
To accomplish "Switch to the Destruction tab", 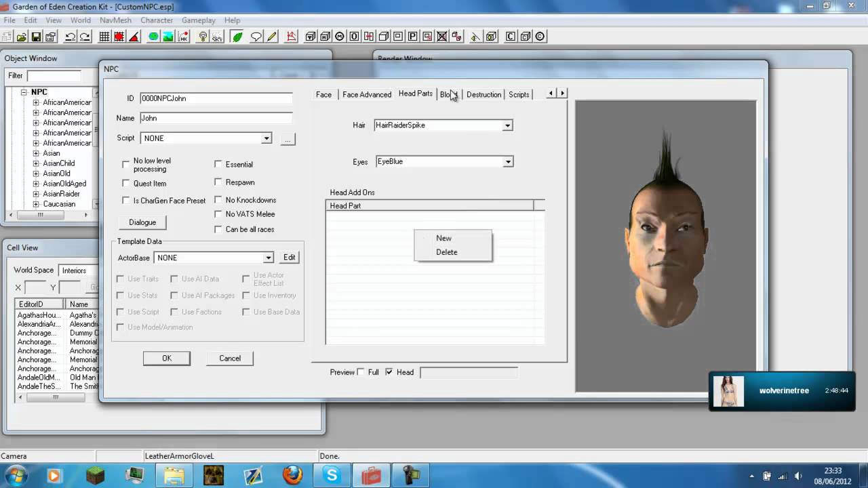I will click(484, 94).
